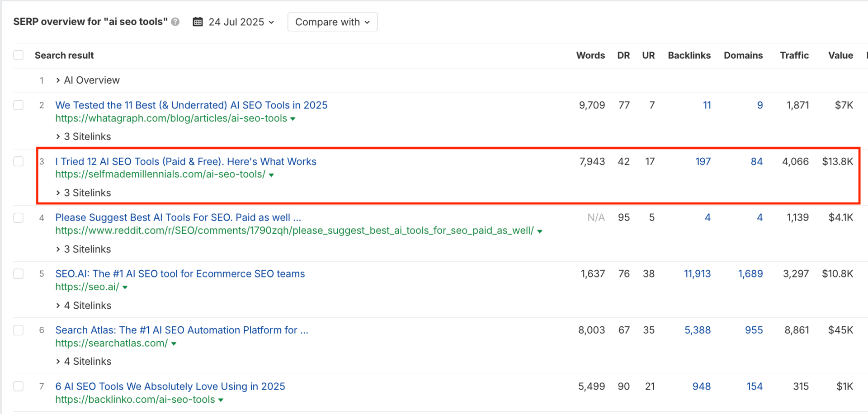Expand 3 Sitelinks under selfmademillennials.com result

point(83,193)
